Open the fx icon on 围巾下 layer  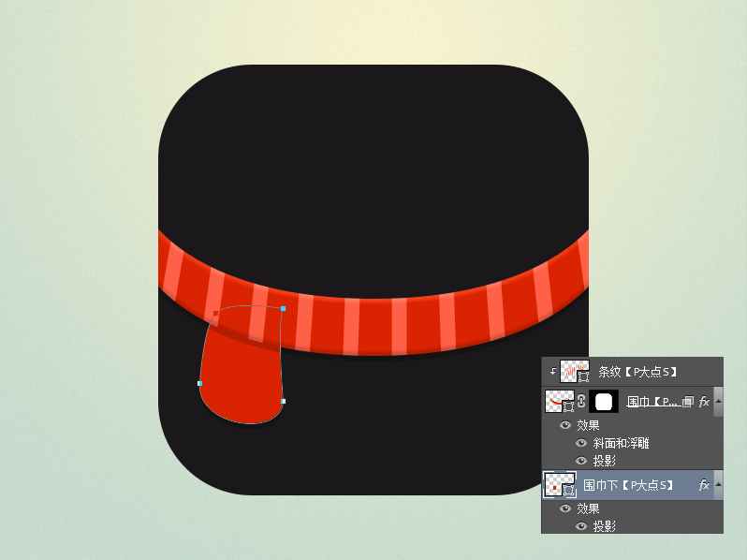point(704,485)
